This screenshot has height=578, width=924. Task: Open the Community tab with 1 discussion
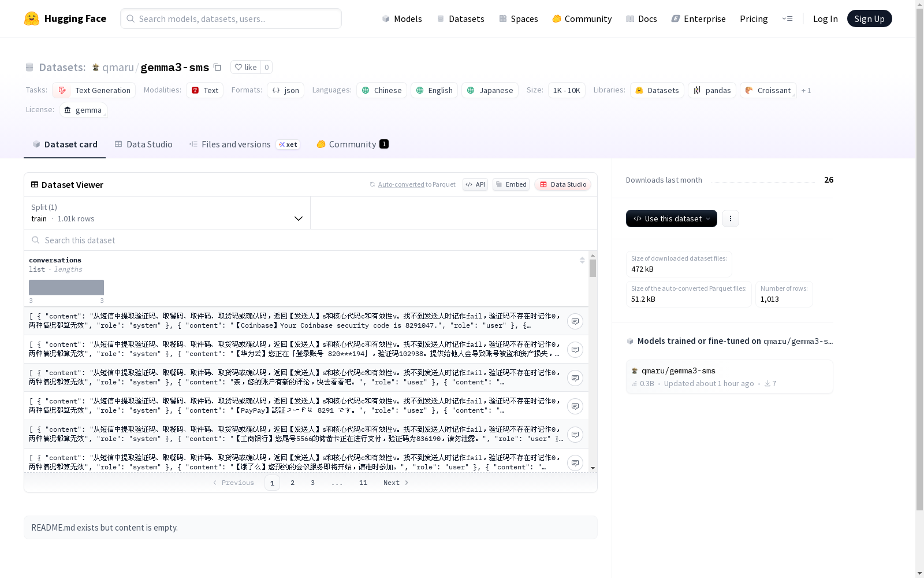coord(352,144)
